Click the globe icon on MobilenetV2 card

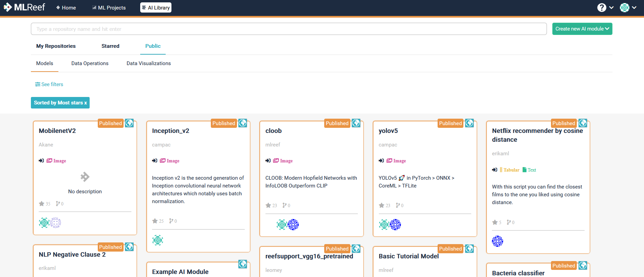click(129, 123)
